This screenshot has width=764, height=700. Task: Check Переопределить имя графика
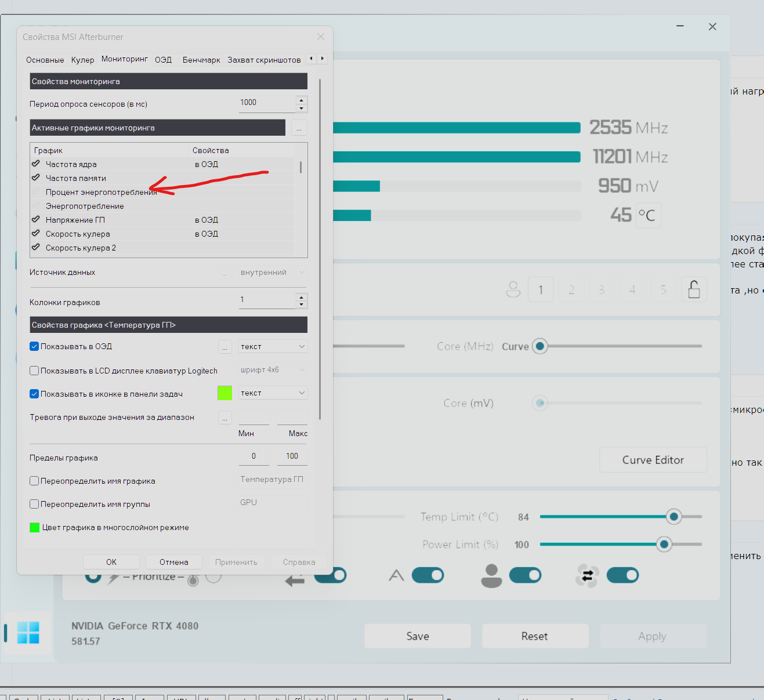click(x=34, y=481)
